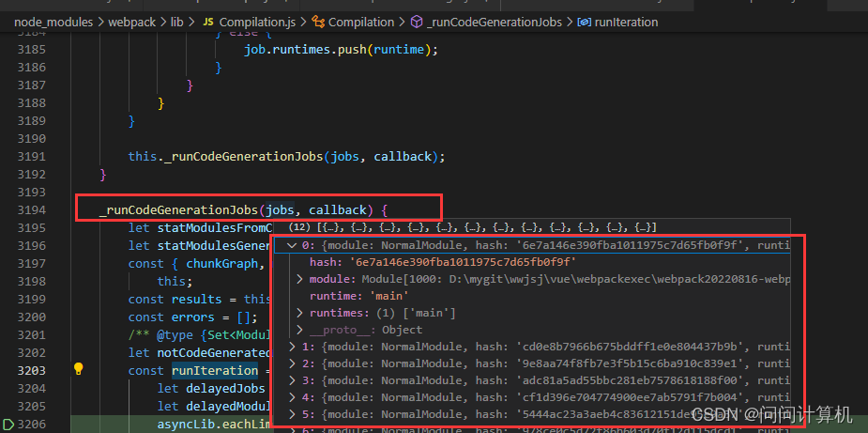Click the JS file icon in breadcrumb
This screenshot has width=868, height=433.
[208, 23]
